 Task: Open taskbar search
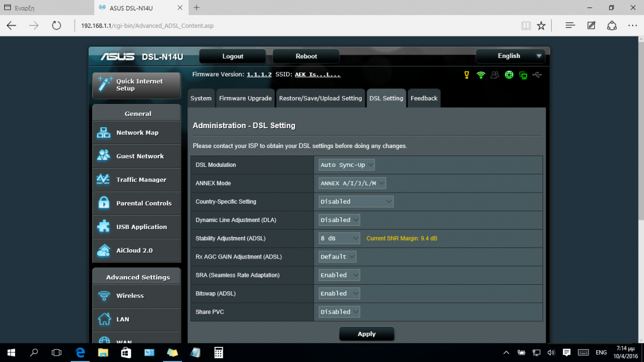(x=34, y=352)
